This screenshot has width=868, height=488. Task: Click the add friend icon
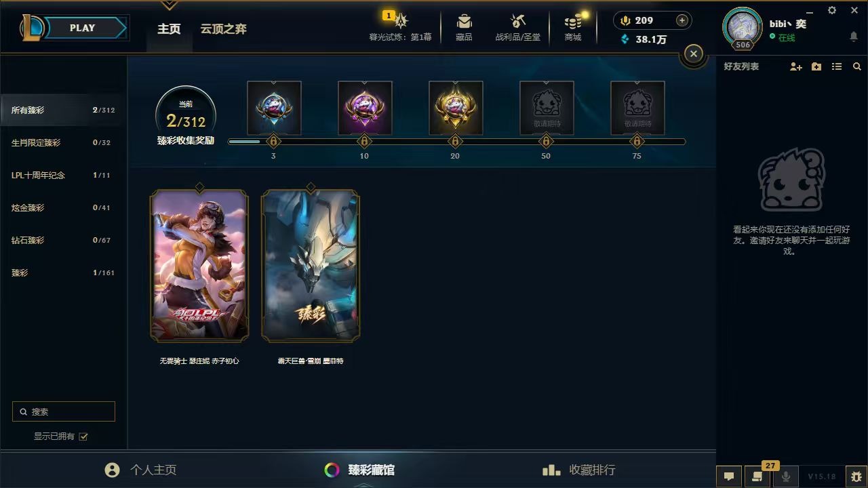[x=796, y=66]
